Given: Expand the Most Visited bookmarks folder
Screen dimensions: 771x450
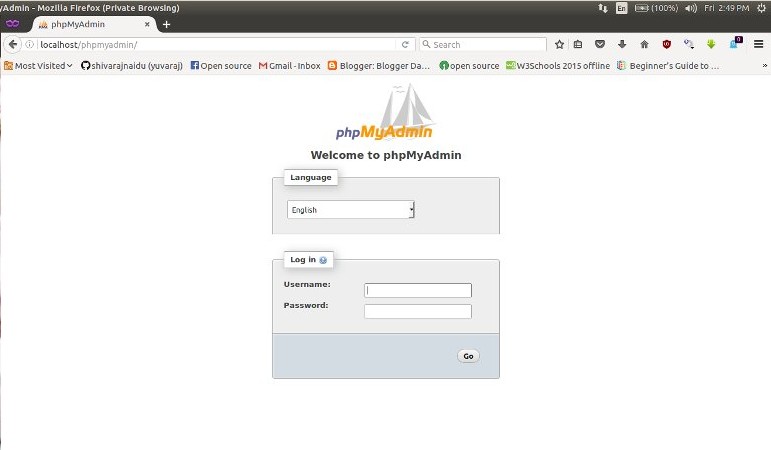Looking at the screenshot, I should point(38,65).
